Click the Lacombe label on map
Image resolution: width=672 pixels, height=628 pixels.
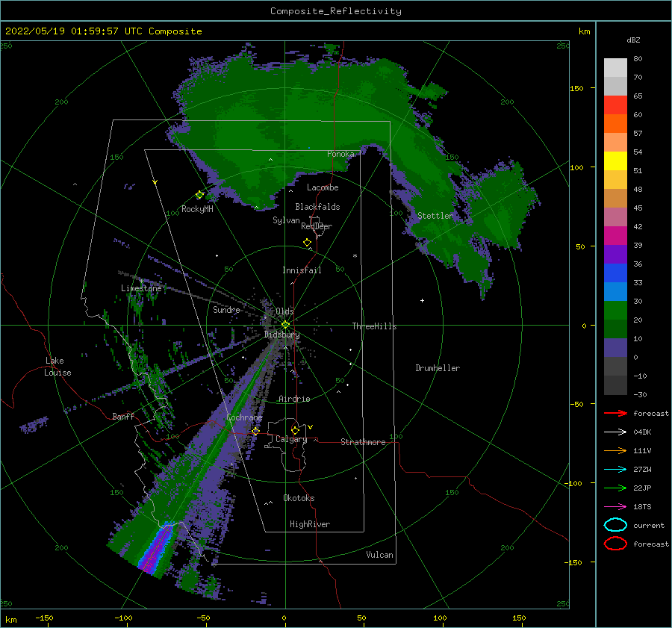pyautogui.click(x=323, y=187)
